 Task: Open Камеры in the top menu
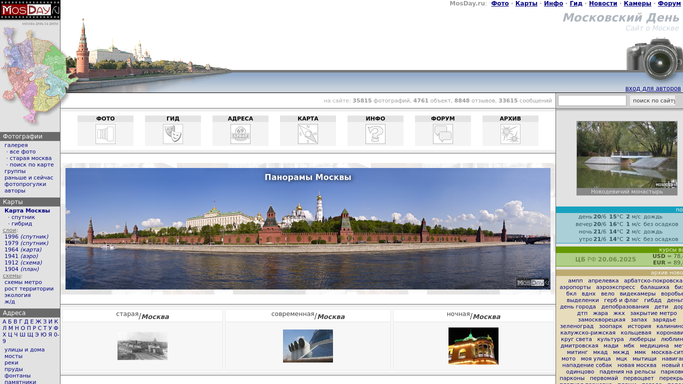[637, 3]
